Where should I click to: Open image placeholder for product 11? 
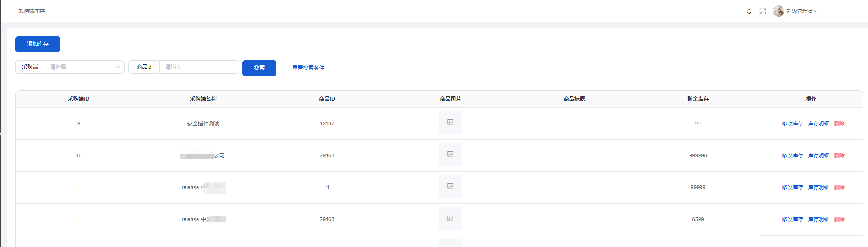coord(450,186)
